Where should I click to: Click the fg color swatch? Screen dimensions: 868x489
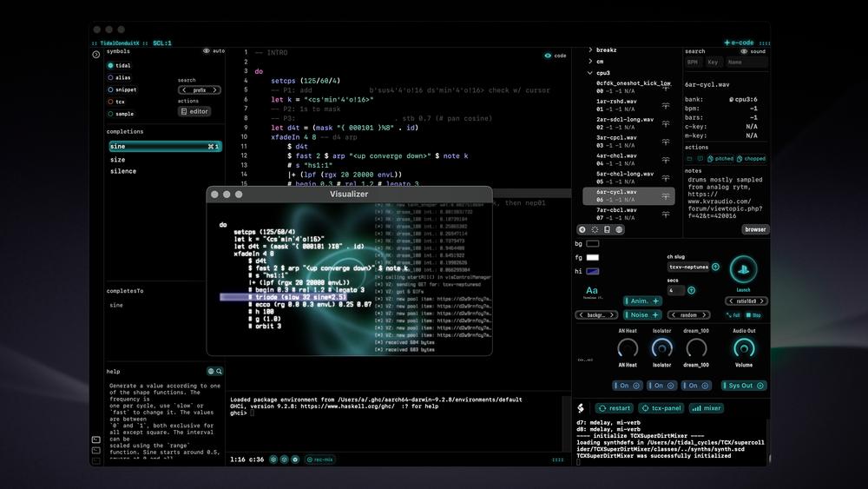coord(592,257)
